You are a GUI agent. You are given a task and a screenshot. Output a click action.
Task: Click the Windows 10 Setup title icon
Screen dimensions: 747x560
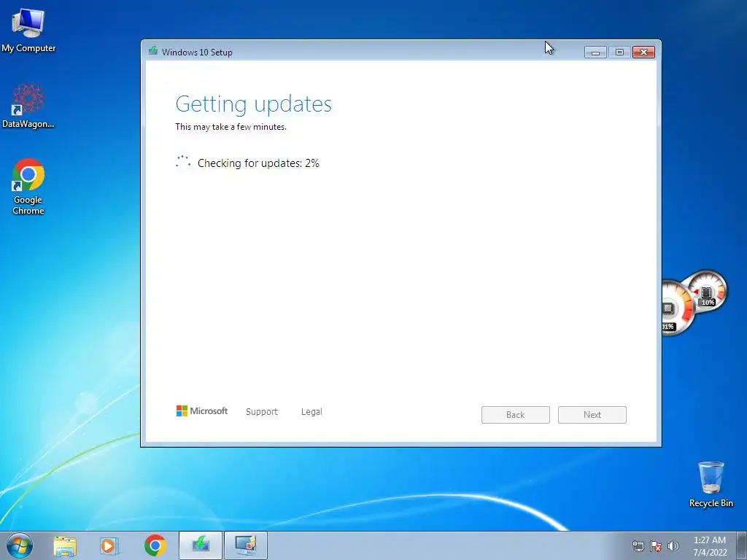click(153, 51)
